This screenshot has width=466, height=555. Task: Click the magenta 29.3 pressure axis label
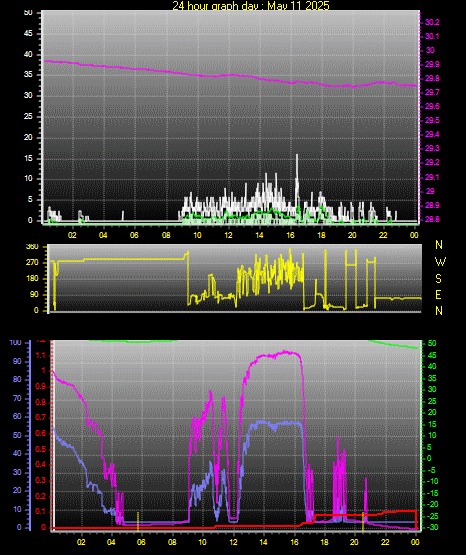(x=432, y=148)
